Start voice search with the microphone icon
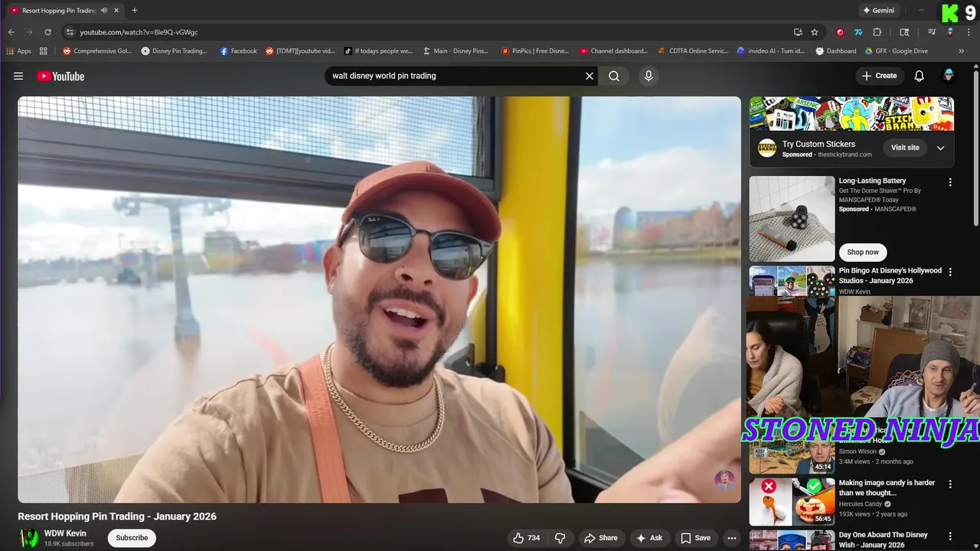980x551 pixels. click(x=648, y=76)
